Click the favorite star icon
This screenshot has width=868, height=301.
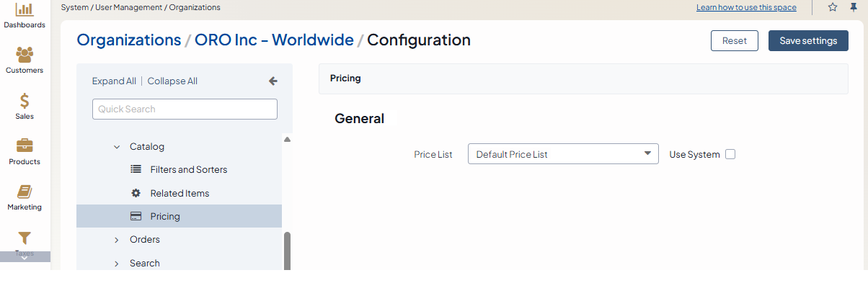click(833, 7)
